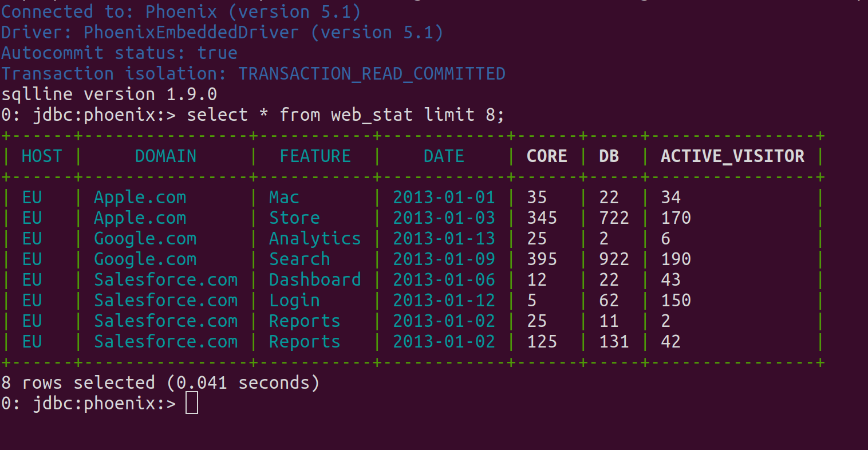Select the TRANSACTION_READ_COMMITTED text
868x450 pixels.
[x=372, y=74]
